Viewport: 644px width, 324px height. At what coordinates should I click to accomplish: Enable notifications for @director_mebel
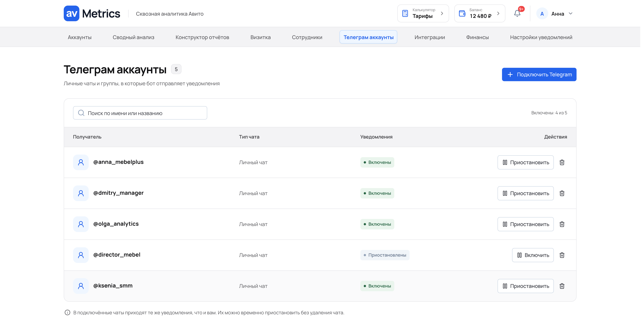point(533,255)
